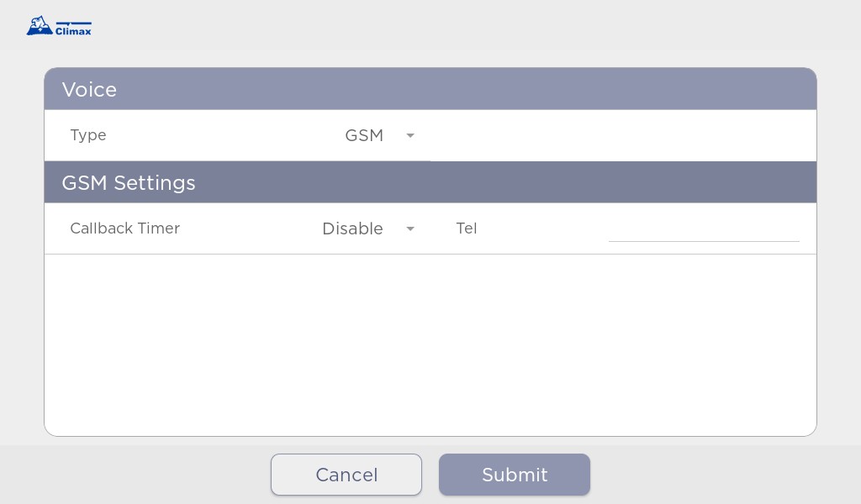Click the Climax brand text in logo

pos(74,31)
